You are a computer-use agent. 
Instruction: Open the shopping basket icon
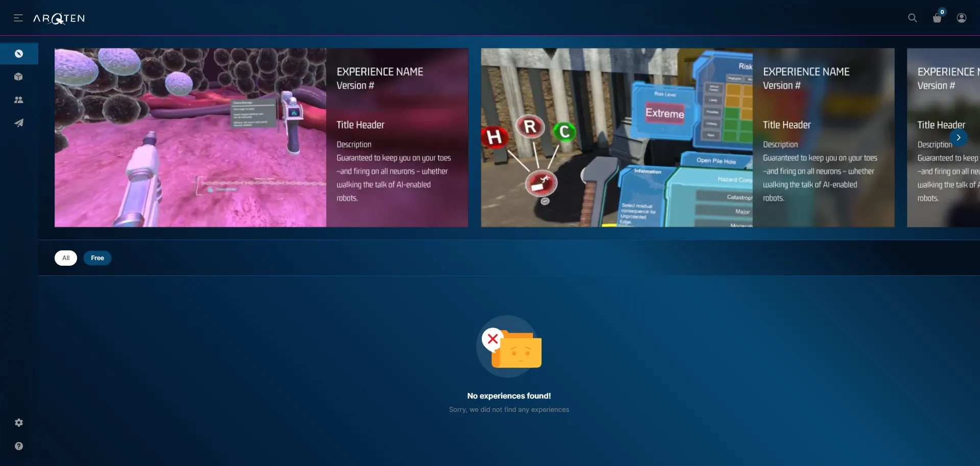[937, 18]
